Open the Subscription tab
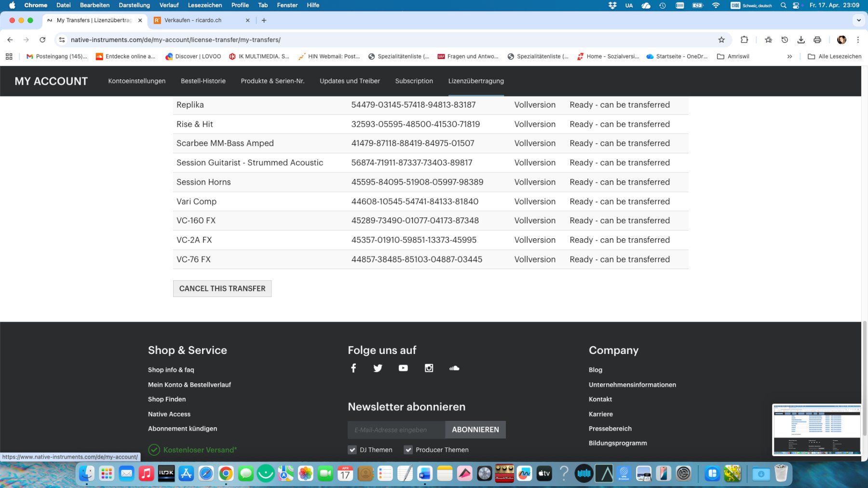 tap(414, 81)
